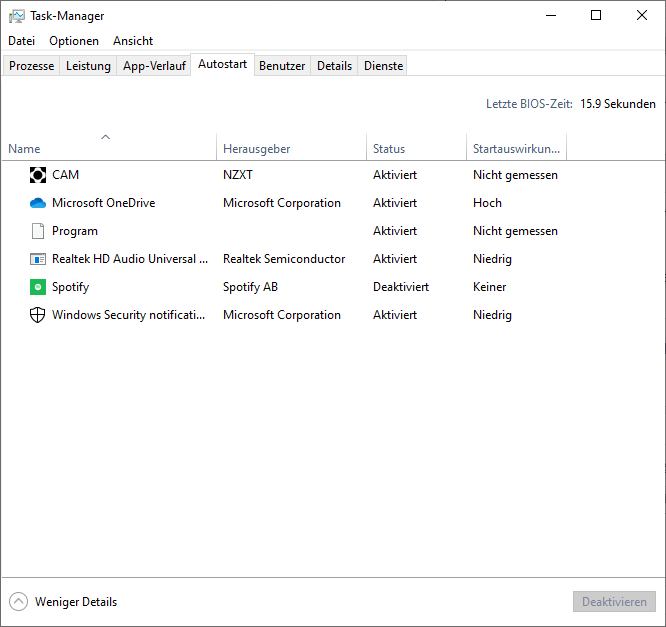Open the Ansicht menu
Screen dimensions: 666x627
pyautogui.click(x=133, y=41)
